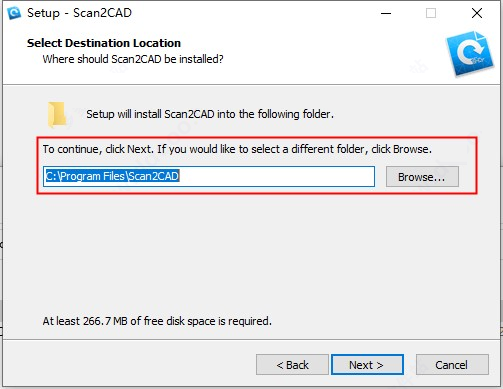Click the yellow folder icon

coord(56,115)
